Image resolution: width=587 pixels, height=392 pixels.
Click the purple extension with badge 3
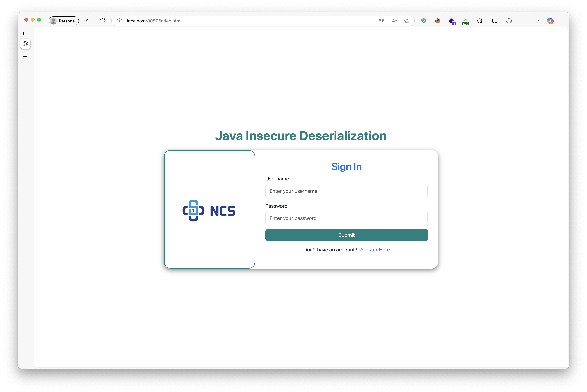[x=452, y=21]
